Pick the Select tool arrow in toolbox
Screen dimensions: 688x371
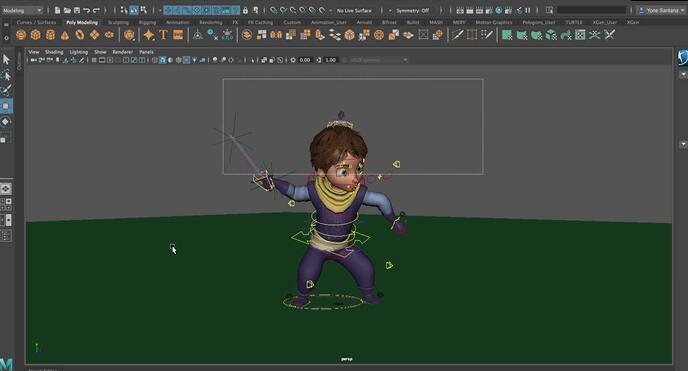coord(6,59)
